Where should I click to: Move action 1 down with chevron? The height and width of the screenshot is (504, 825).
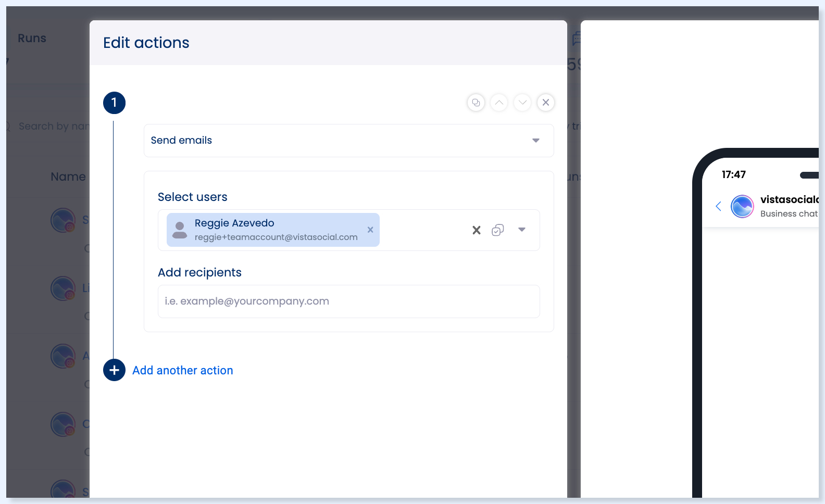522,103
